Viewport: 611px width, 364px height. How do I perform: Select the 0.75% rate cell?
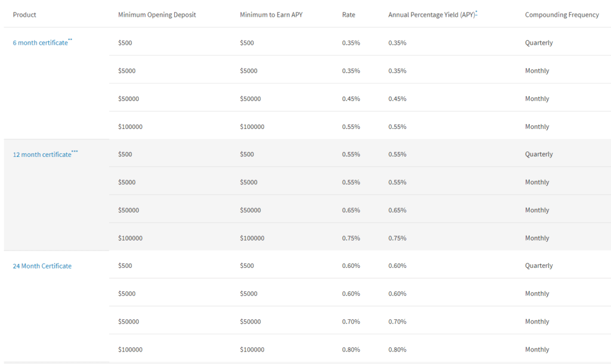[351, 238]
